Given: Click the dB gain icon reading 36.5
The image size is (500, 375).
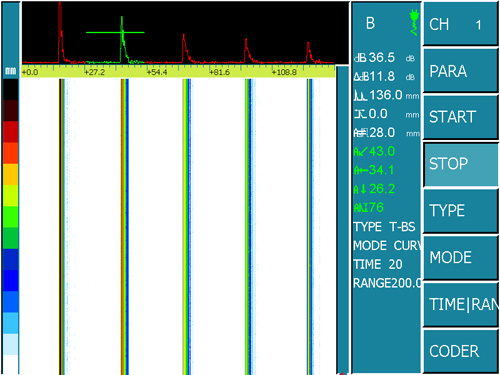Looking at the screenshot, I should (360, 58).
